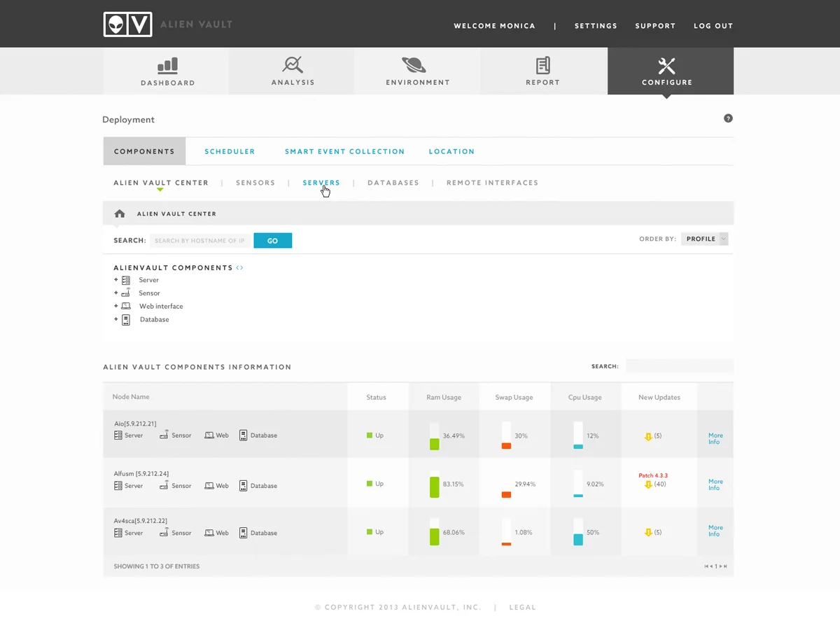
Task: Click the Alfusm RAM usage bar
Action: 434,484
